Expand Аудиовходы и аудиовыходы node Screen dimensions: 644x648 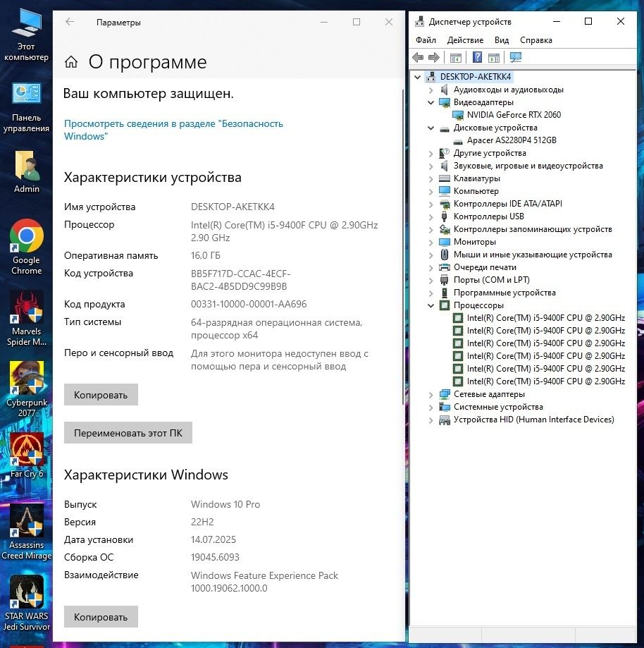431,90
